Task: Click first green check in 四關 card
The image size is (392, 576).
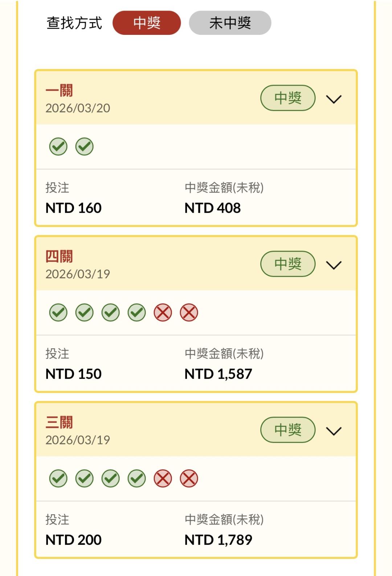Action: (58, 313)
